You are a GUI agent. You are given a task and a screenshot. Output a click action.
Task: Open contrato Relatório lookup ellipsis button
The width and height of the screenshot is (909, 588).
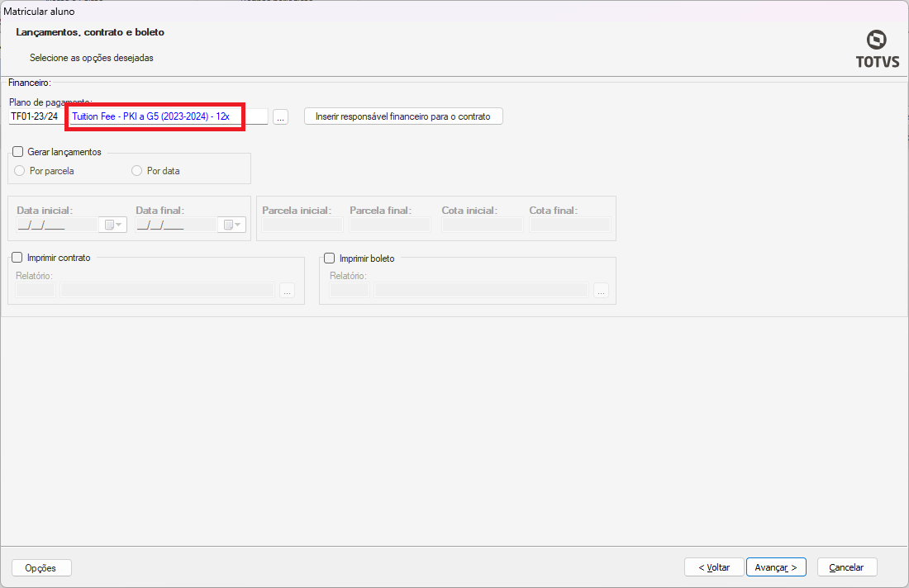(287, 290)
